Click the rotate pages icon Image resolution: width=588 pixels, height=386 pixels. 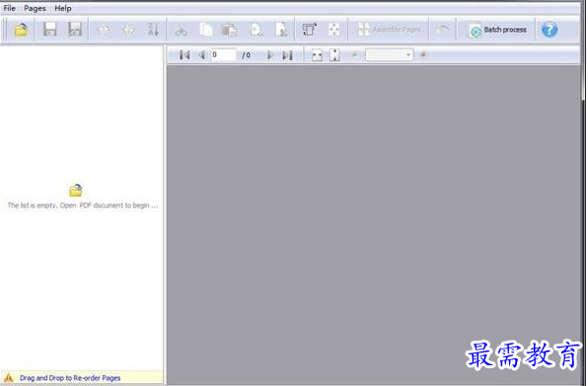[x=310, y=30]
